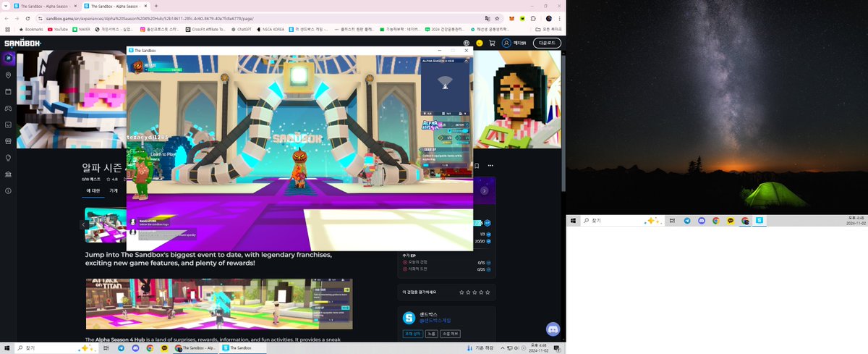Open the all bookmarks folder at right
Viewport: 868px width, 354px height.
[x=549, y=29]
